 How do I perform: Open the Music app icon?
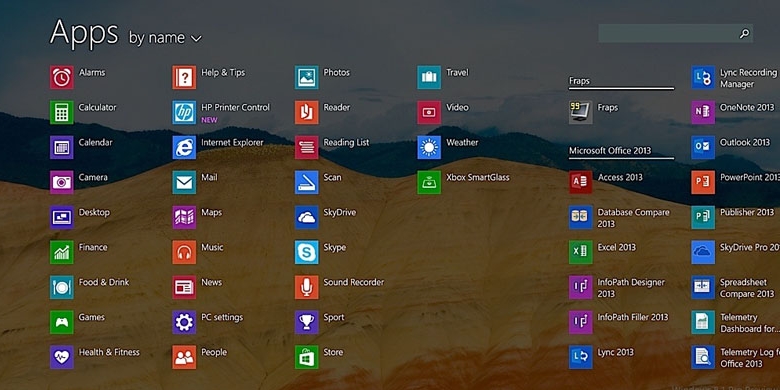click(x=184, y=252)
